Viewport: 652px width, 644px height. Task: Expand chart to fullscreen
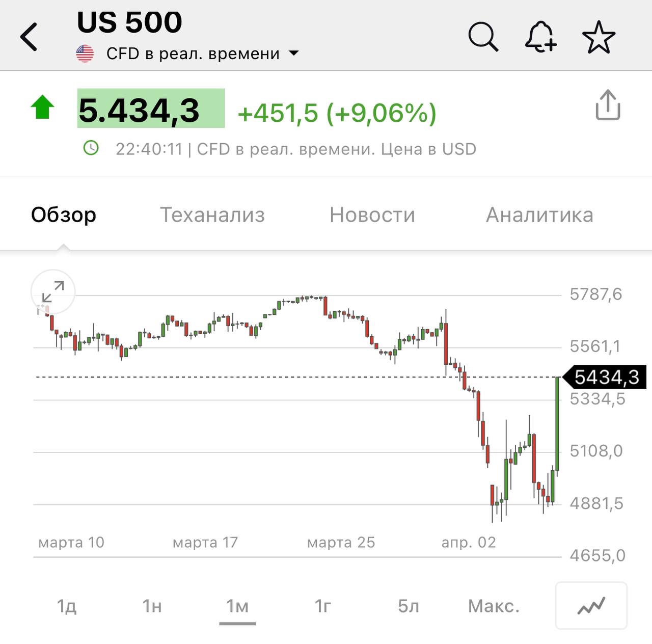[53, 291]
